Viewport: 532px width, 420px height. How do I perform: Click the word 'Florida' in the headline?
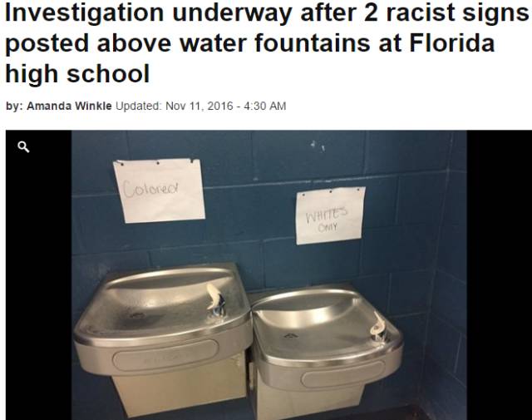(x=452, y=43)
